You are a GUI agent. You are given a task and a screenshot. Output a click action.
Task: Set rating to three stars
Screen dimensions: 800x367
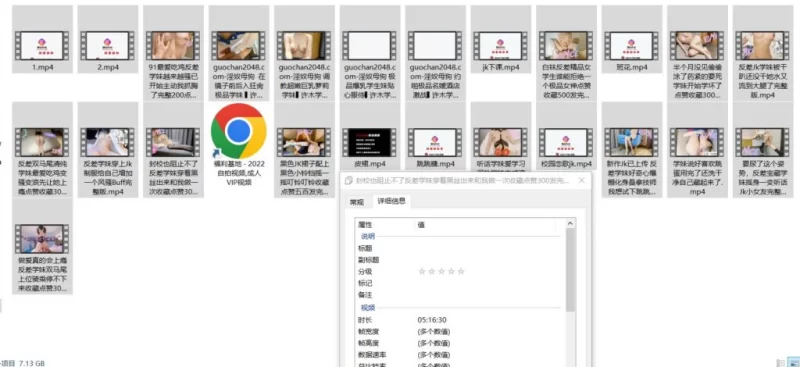(441, 271)
